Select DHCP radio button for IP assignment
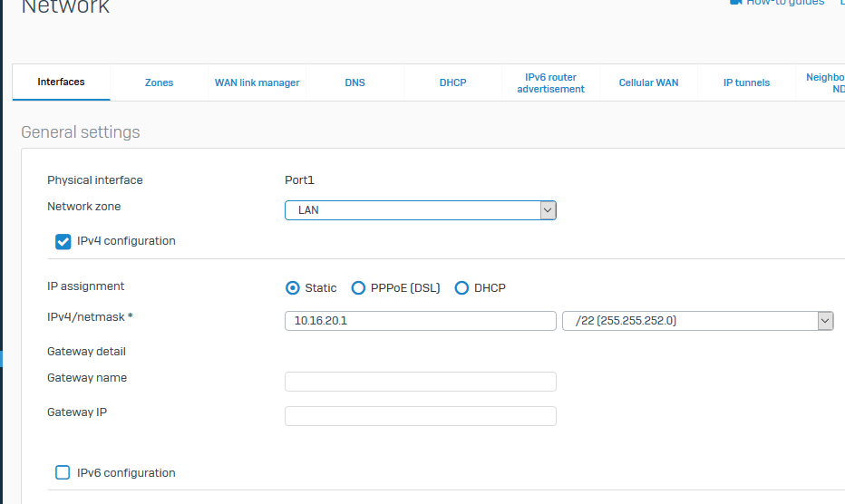The width and height of the screenshot is (845, 504). 462,288
